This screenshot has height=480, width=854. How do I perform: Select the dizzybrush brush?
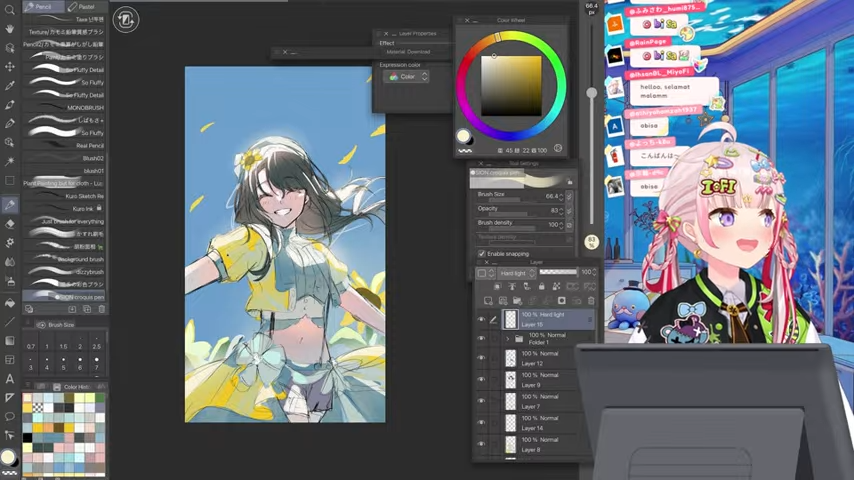[x=64, y=271]
